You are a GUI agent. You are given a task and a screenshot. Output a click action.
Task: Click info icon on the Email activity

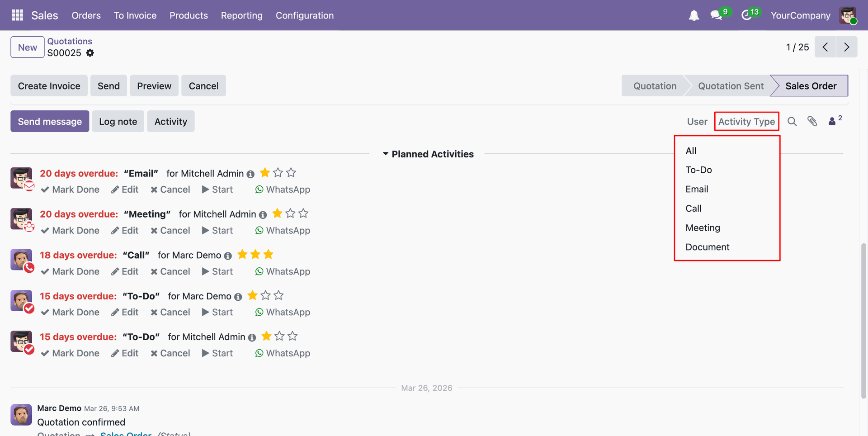(250, 174)
